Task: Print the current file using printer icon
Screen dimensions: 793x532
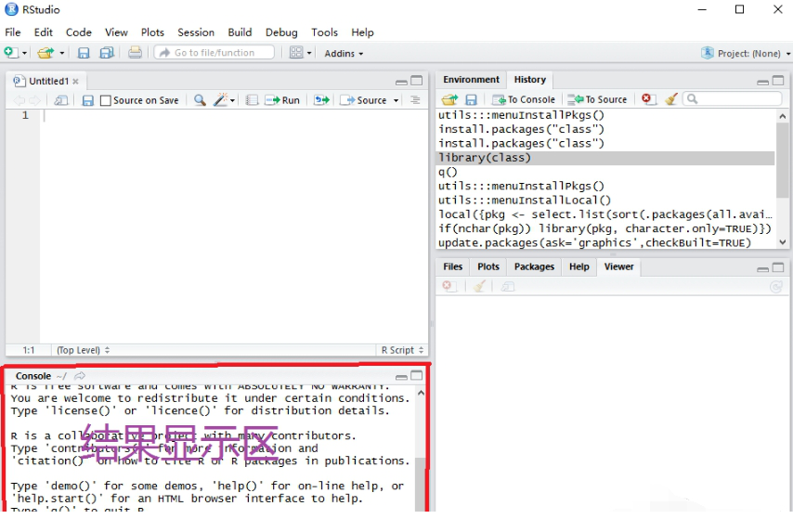Action: [135, 53]
